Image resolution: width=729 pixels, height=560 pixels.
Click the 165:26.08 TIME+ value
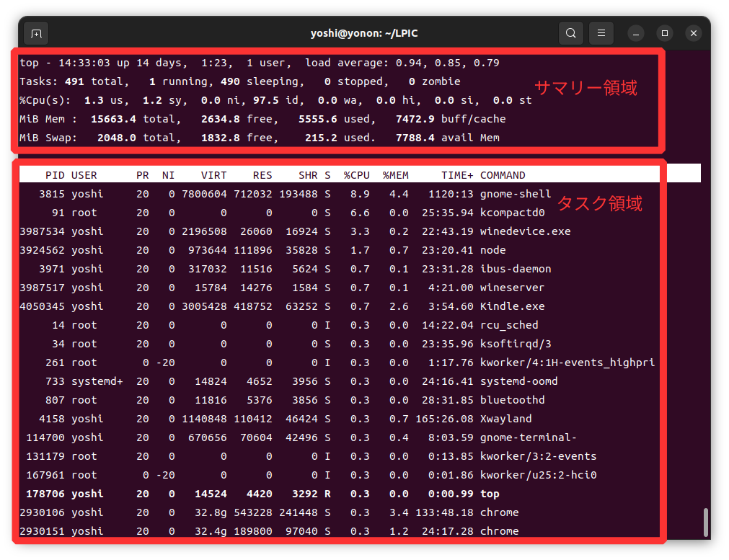(x=444, y=419)
